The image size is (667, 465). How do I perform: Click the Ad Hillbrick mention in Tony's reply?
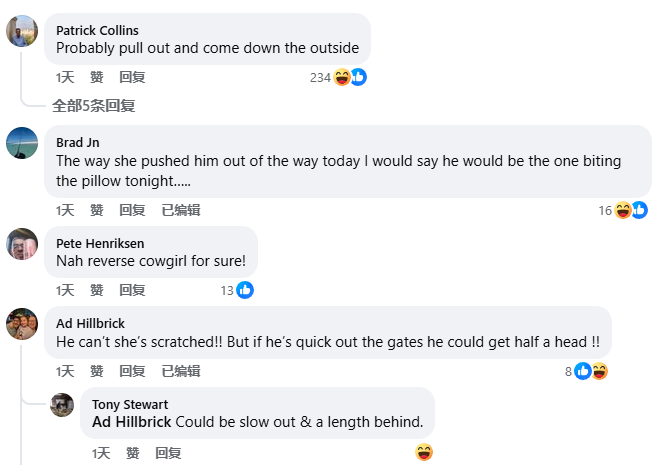[x=131, y=421]
